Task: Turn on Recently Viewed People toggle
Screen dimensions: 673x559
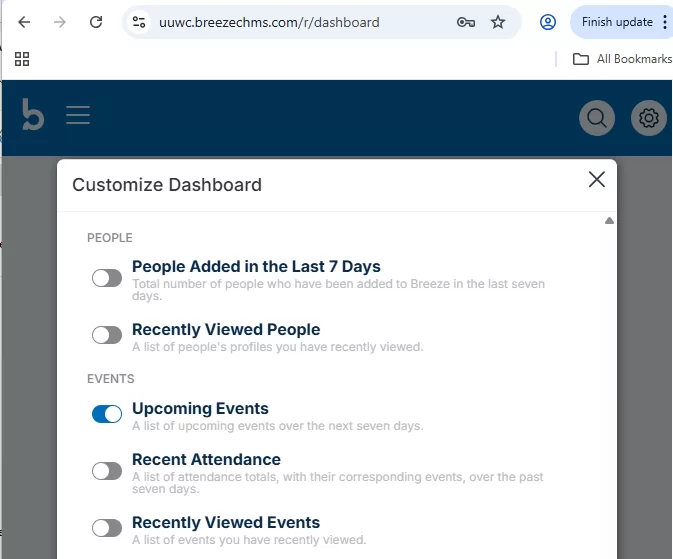Action: (107, 335)
